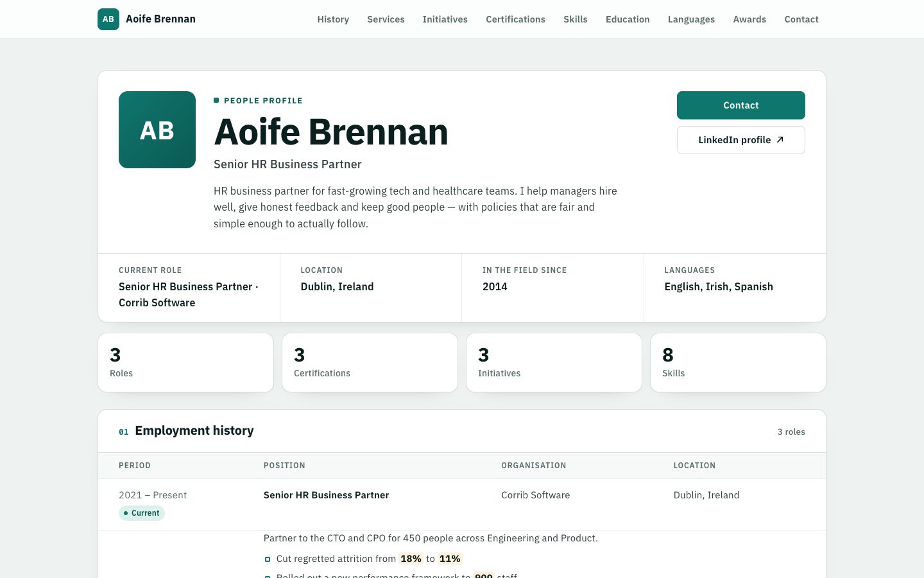Viewport: 924px width, 578px height.
Task: Open the History nav link
Action: click(333, 19)
